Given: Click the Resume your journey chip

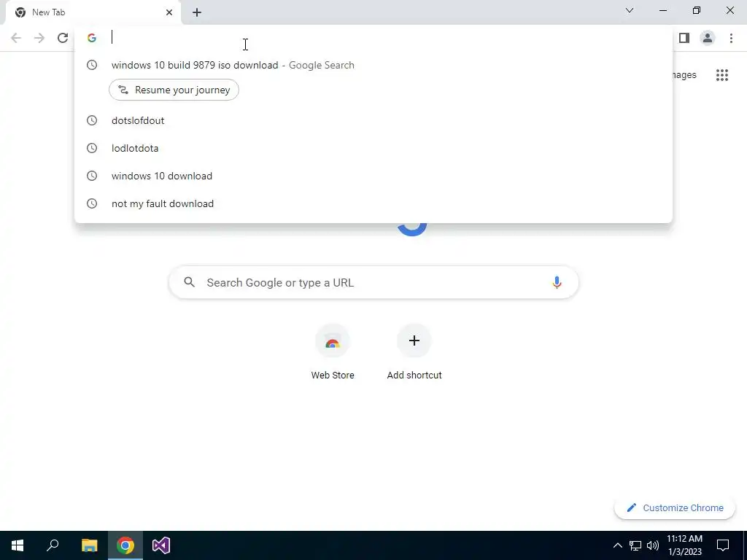Looking at the screenshot, I should pyautogui.click(x=174, y=90).
